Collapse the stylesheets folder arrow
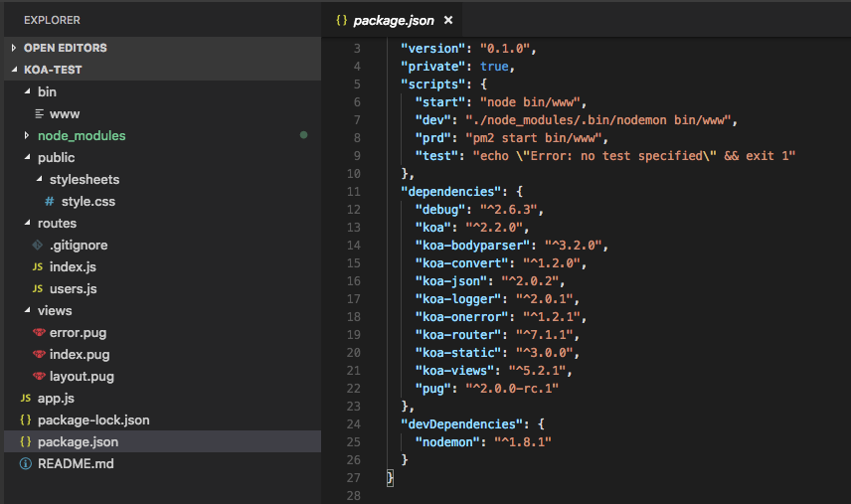Image resolution: width=851 pixels, height=504 pixels. pos(39,179)
